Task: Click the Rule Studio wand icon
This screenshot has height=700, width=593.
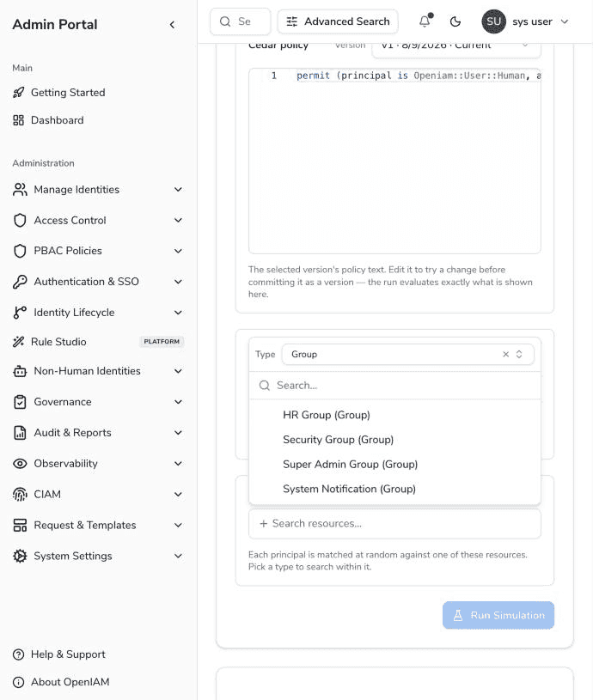Action: tap(18, 342)
